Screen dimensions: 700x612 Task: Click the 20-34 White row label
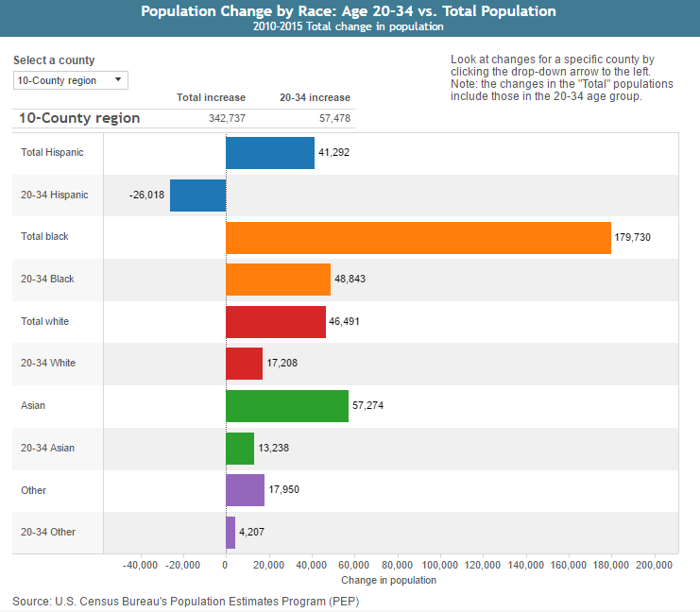[x=48, y=363]
